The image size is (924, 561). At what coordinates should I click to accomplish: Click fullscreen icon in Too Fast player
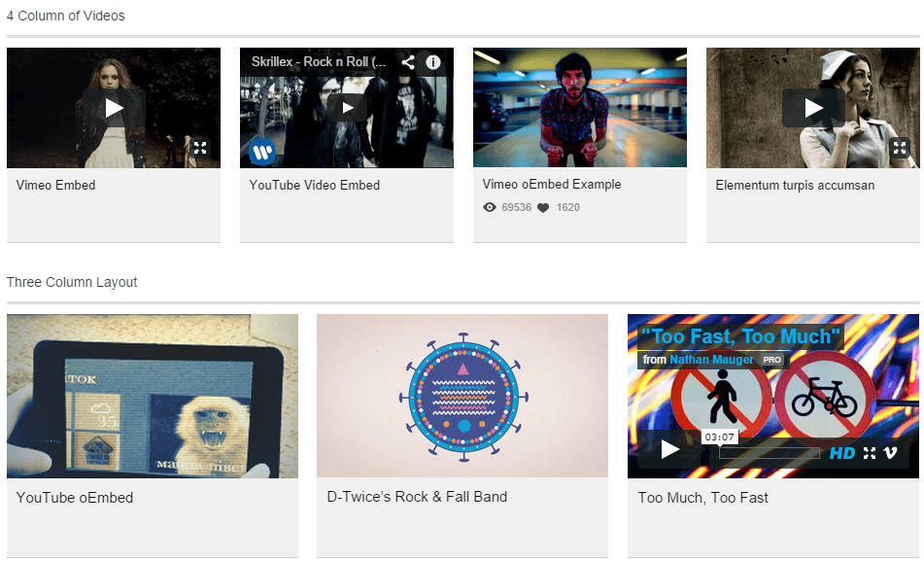[x=870, y=453]
